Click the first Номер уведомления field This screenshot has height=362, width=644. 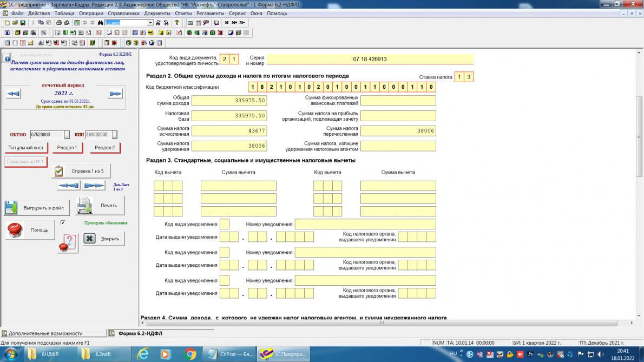(365, 224)
